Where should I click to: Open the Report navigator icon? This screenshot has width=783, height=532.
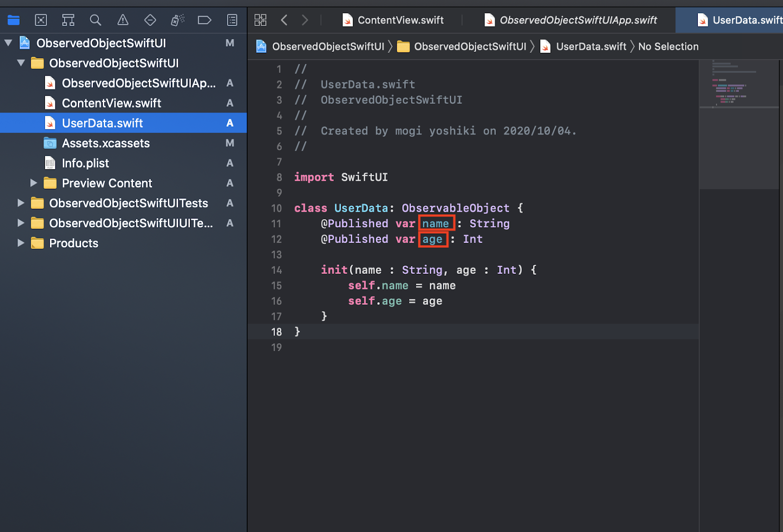232,20
